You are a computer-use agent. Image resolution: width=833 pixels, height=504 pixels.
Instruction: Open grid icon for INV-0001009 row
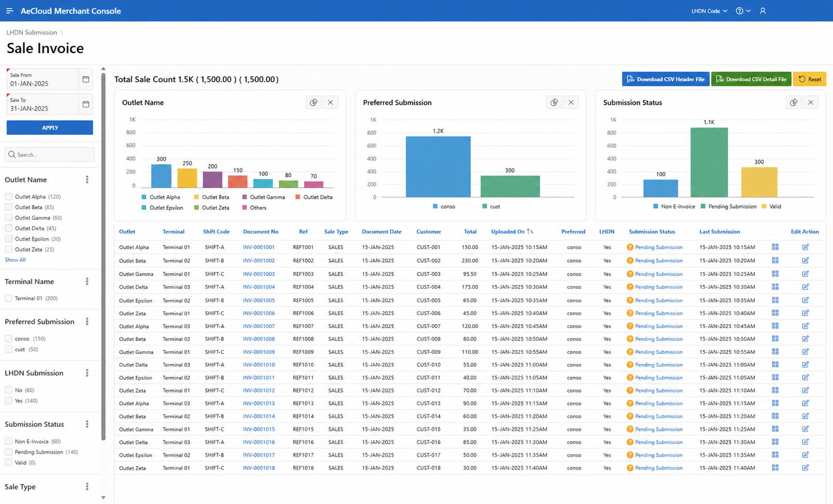(775, 352)
